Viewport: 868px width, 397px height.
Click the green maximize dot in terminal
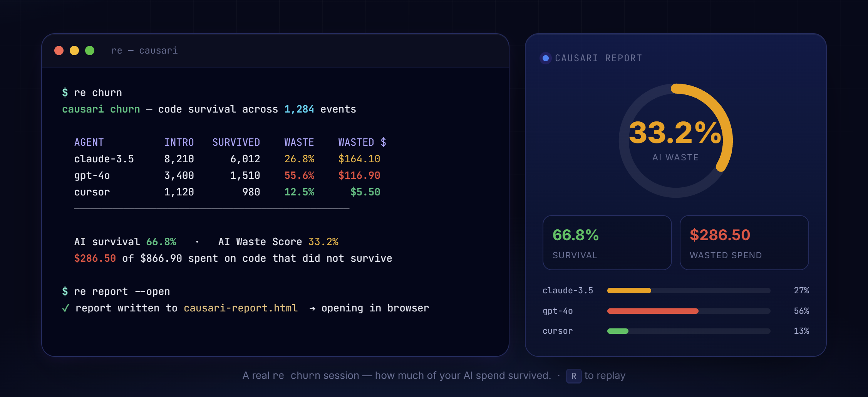[90, 50]
